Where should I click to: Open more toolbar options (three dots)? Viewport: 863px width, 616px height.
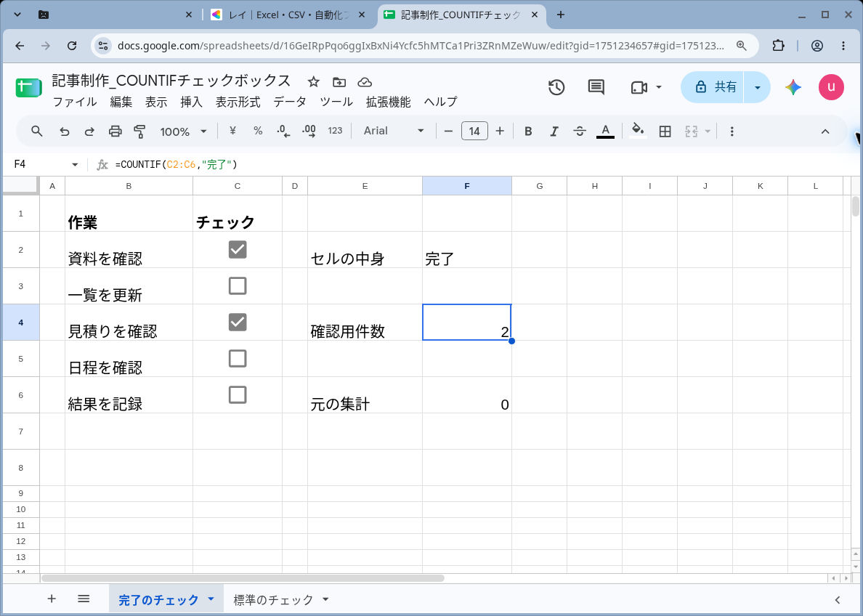tap(732, 131)
